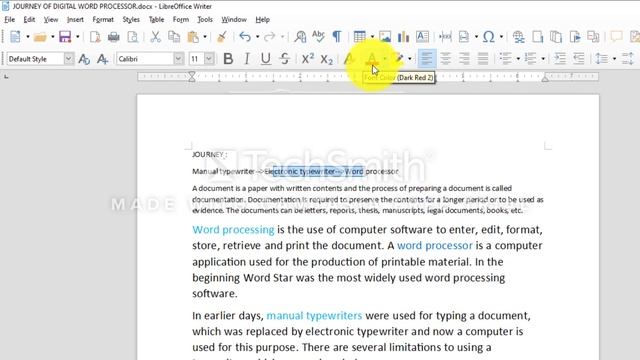Apply the Font Color Dark Red 2
640x360 pixels.
pyautogui.click(x=372, y=59)
